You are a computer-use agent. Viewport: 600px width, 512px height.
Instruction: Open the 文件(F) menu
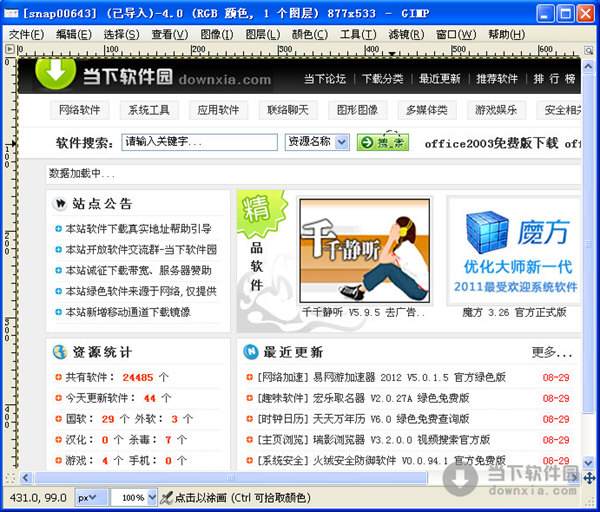(x=26, y=35)
